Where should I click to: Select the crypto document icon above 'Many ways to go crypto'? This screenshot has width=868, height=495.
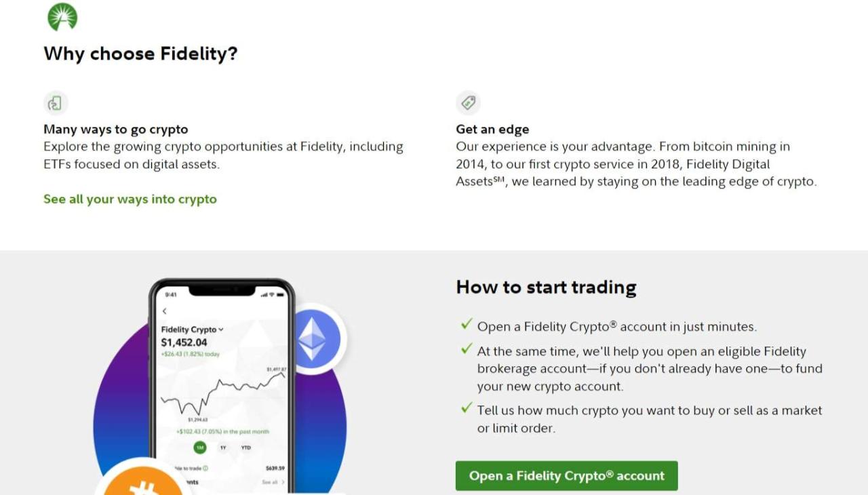pos(56,102)
